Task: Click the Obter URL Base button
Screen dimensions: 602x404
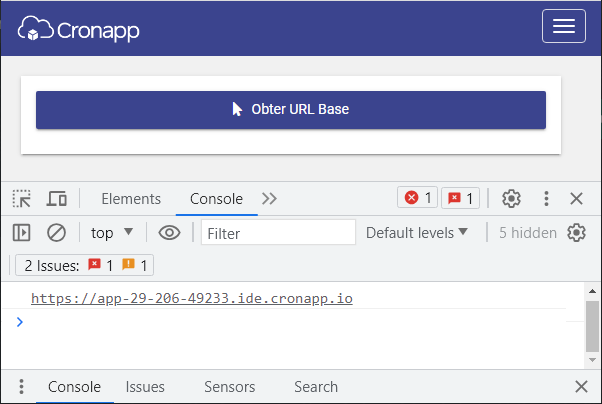Action: click(291, 110)
